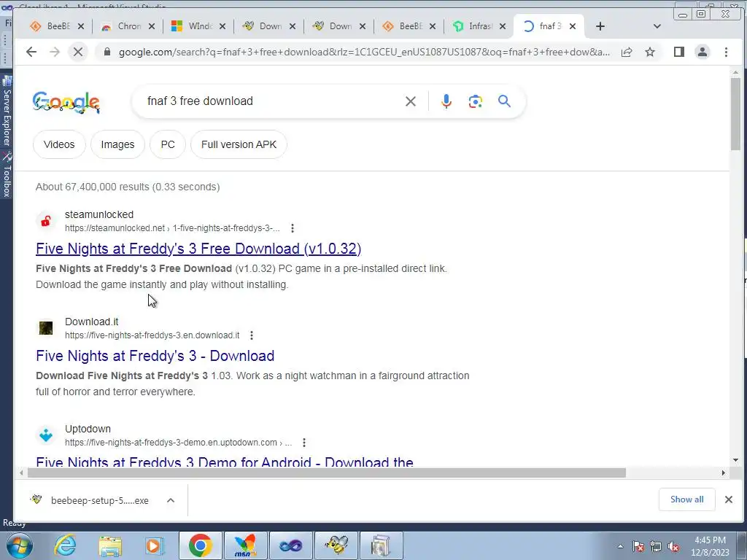Open Server Explorer side tab in Visual Studio
This screenshot has width=747, height=560.
(x=7, y=112)
